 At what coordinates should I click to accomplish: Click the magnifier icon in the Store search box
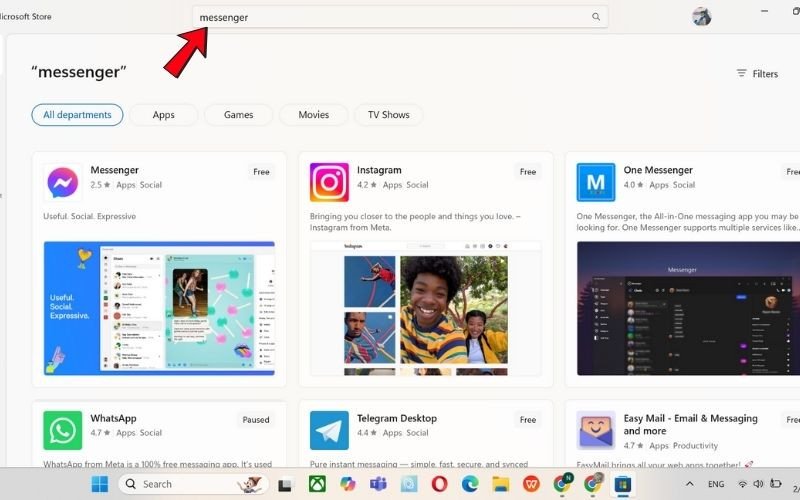(x=595, y=17)
